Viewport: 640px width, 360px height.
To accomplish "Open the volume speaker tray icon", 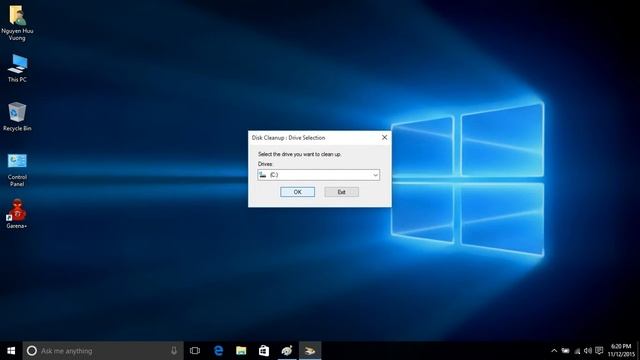I will click(x=588, y=351).
